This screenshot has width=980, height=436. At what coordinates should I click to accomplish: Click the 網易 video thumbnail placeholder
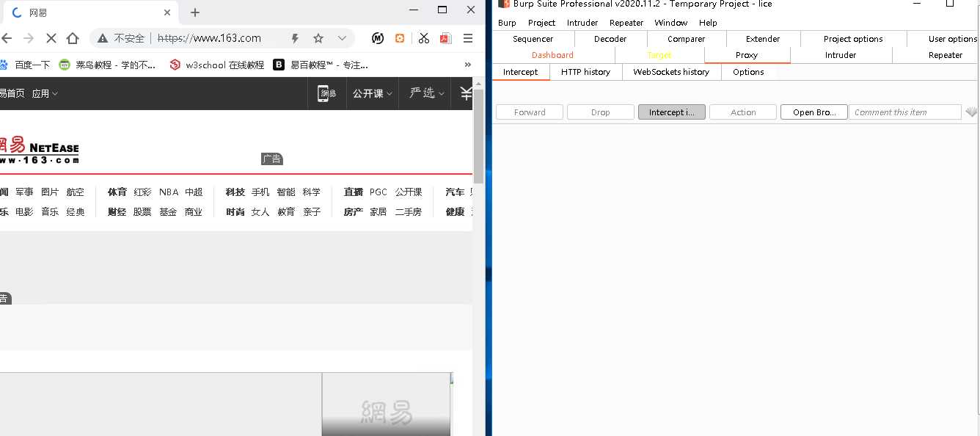386,404
